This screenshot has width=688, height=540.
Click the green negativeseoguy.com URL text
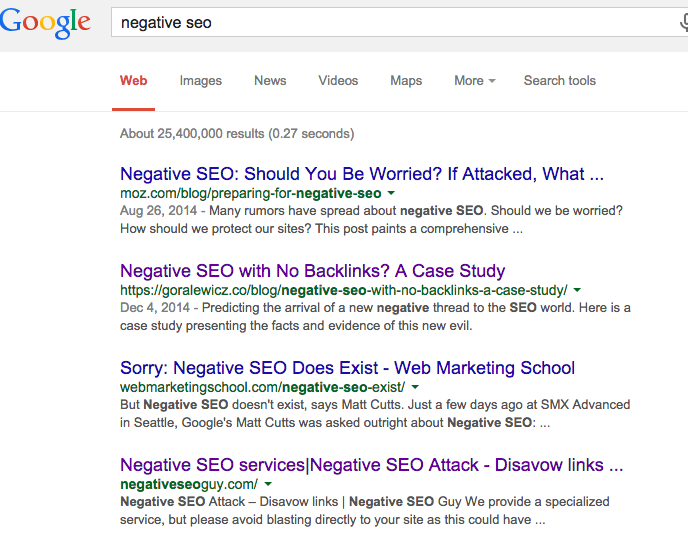pyautogui.click(x=188, y=484)
